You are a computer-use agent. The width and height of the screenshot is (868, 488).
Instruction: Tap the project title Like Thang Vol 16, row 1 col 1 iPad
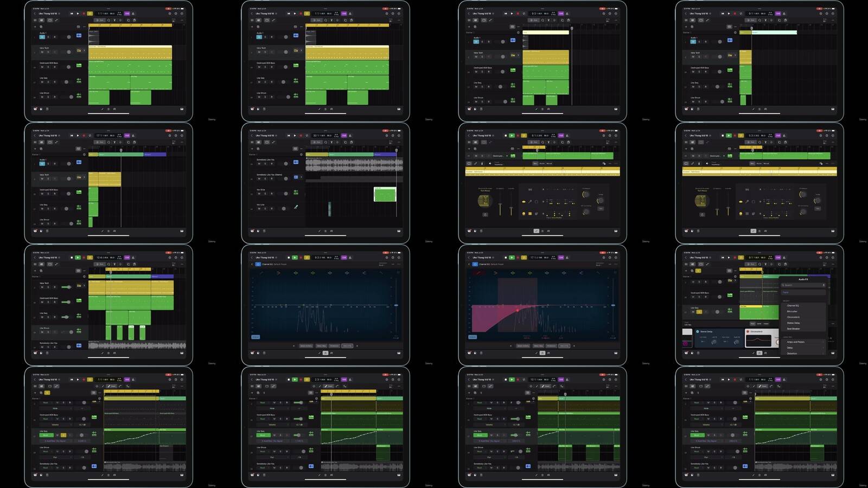(x=48, y=14)
